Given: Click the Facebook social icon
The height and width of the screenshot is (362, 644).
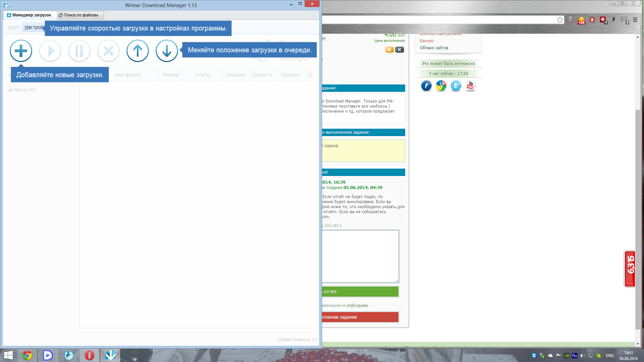Looking at the screenshot, I should (426, 86).
